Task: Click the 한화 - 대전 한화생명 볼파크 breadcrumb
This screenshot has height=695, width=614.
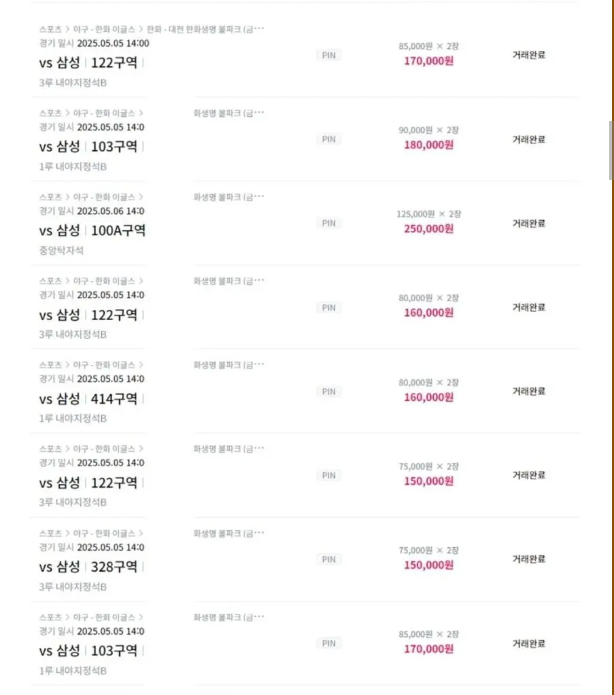Action: coord(205,29)
